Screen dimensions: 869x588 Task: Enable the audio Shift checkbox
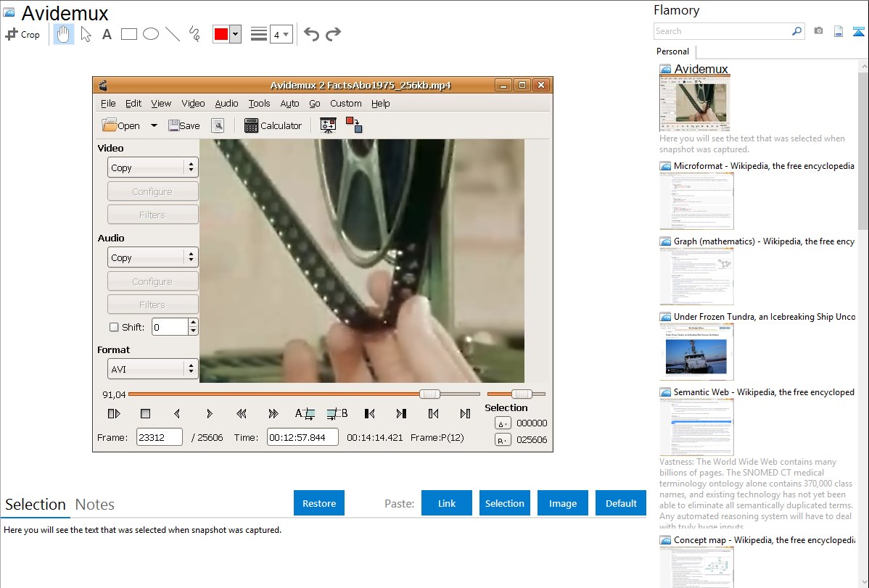114,327
